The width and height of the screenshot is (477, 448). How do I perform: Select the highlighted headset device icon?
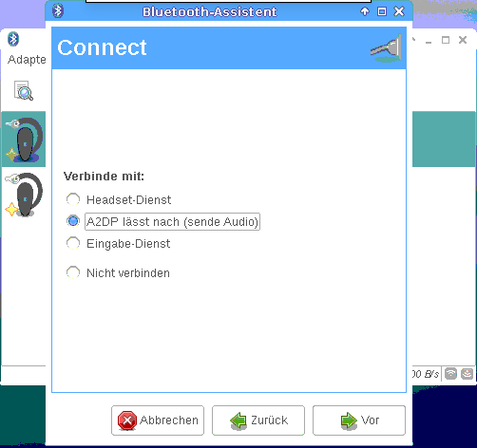[x=24, y=140]
